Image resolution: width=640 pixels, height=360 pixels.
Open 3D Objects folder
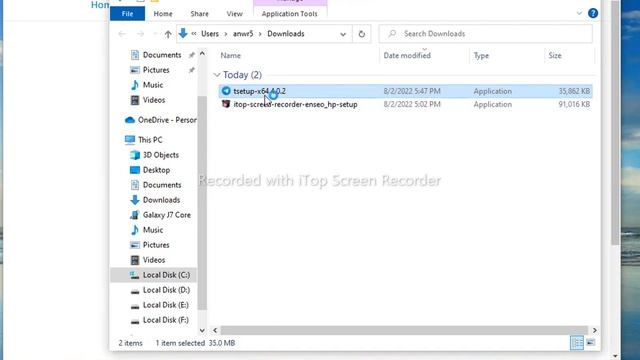160,155
